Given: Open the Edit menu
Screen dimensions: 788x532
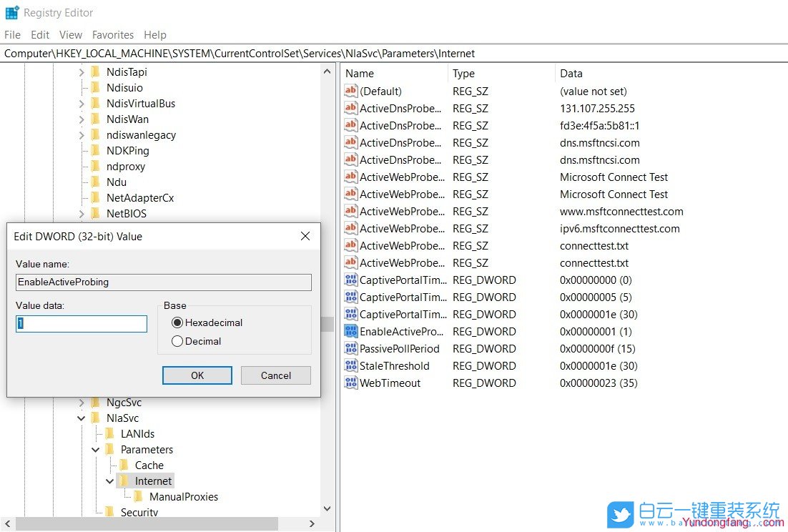Looking at the screenshot, I should pyautogui.click(x=40, y=34).
